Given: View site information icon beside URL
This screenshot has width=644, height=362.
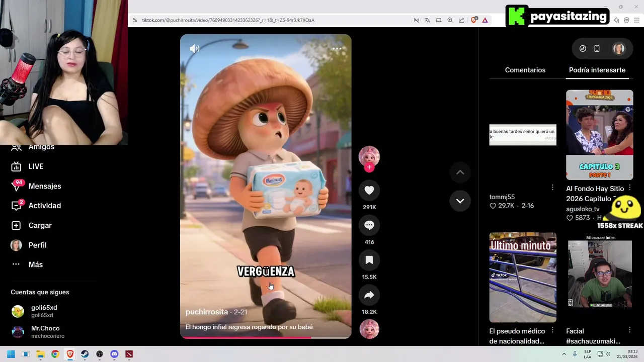Looking at the screenshot, I should pyautogui.click(x=134, y=20).
